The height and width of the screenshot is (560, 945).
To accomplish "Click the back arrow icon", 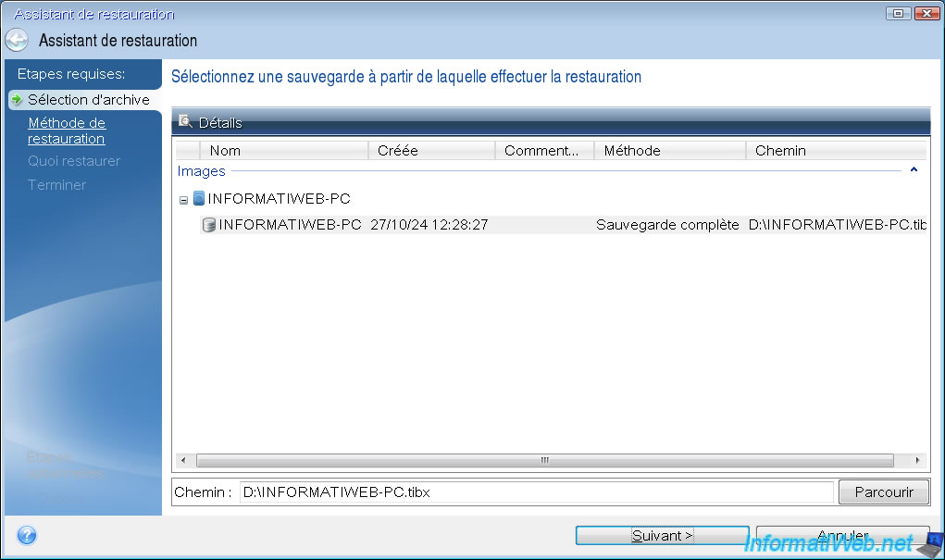I will 17,41.
